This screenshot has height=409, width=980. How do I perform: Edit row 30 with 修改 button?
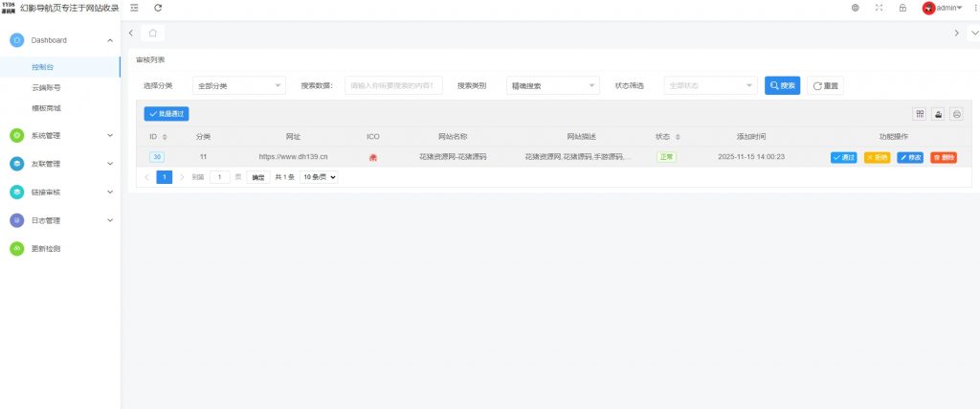click(910, 158)
